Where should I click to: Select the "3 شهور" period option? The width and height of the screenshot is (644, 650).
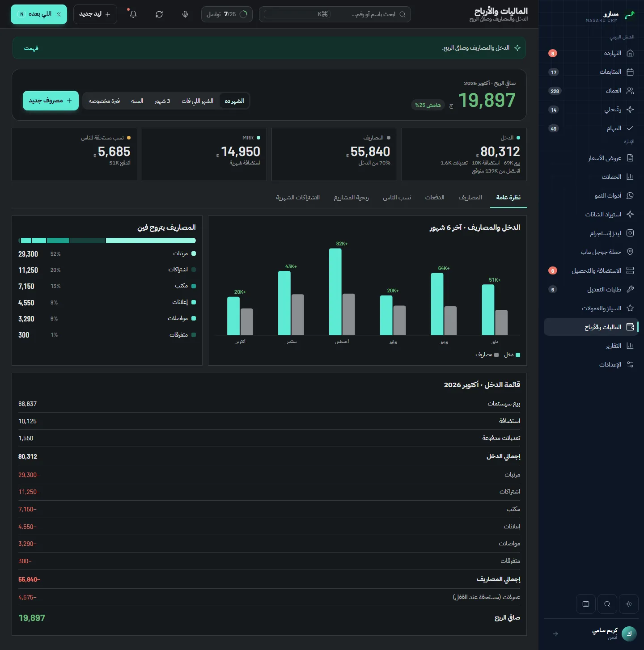pyautogui.click(x=162, y=101)
